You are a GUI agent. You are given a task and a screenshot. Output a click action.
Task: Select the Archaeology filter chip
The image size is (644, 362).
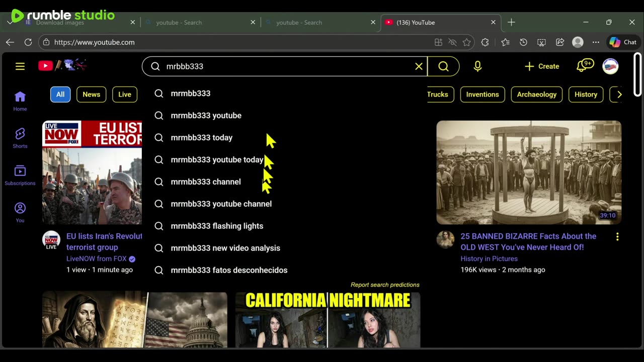point(537,95)
